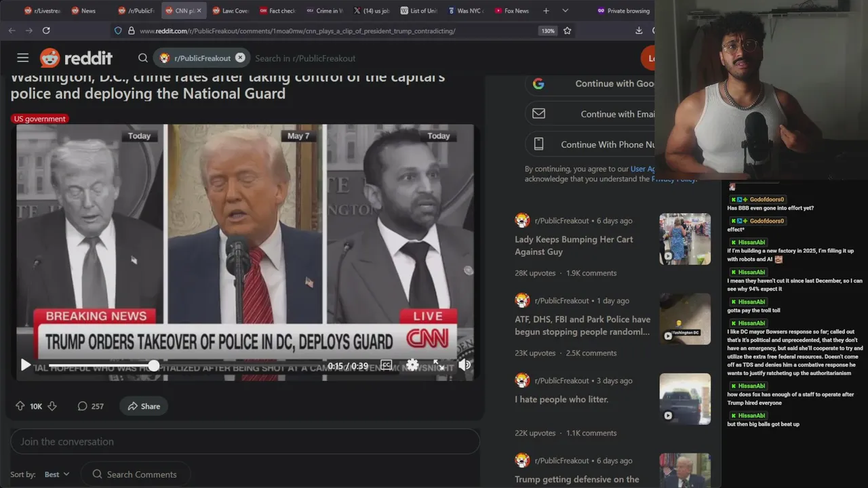Viewport: 868px width, 488px height.
Task: Switch to r/Livestream tab
Action: pyautogui.click(x=42, y=11)
